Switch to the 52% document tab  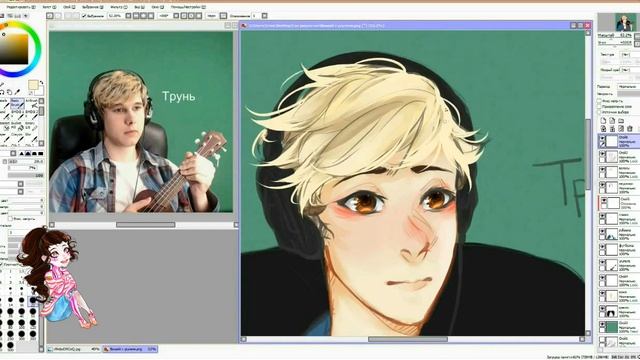[130, 349]
